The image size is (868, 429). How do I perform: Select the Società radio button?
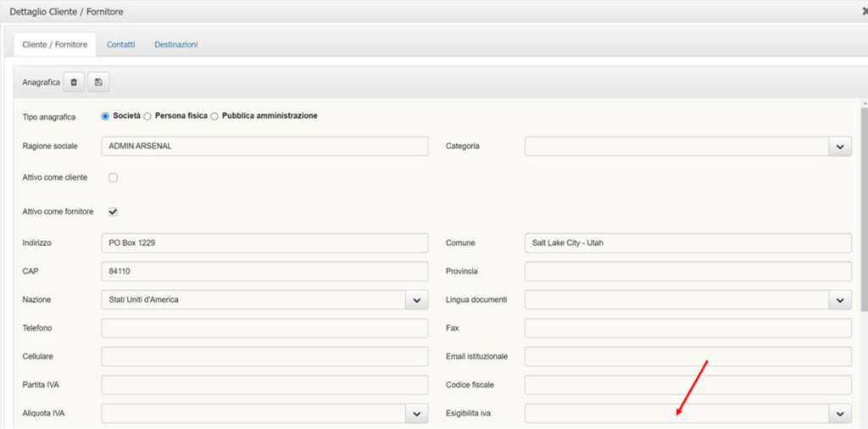click(x=106, y=116)
